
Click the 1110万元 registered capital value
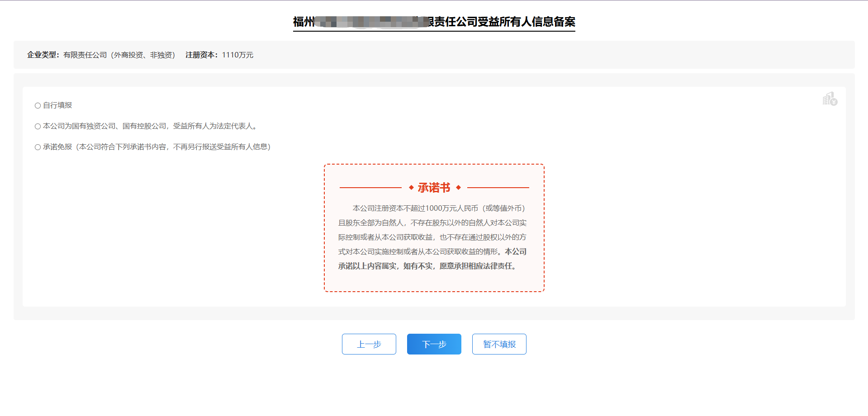coord(237,55)
